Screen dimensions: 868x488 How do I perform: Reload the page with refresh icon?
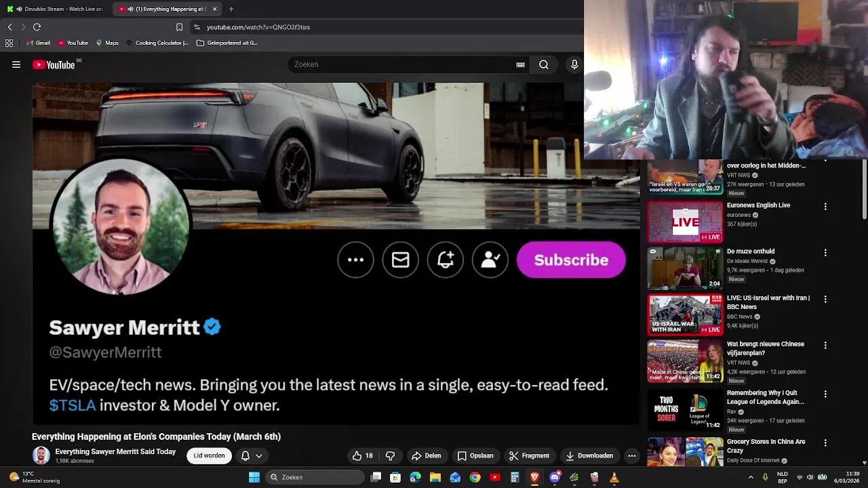click(x=37, y=27)
